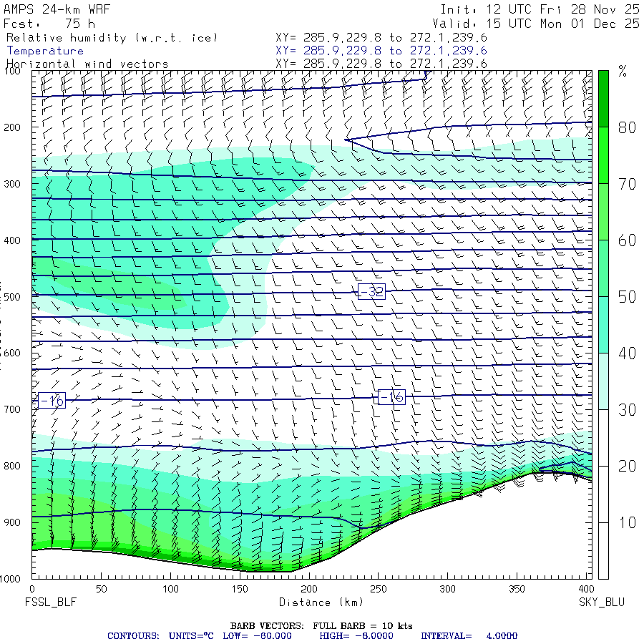
Task: Click the 'FSSL_BLF' endpoint label
Action: click(51, 602)
